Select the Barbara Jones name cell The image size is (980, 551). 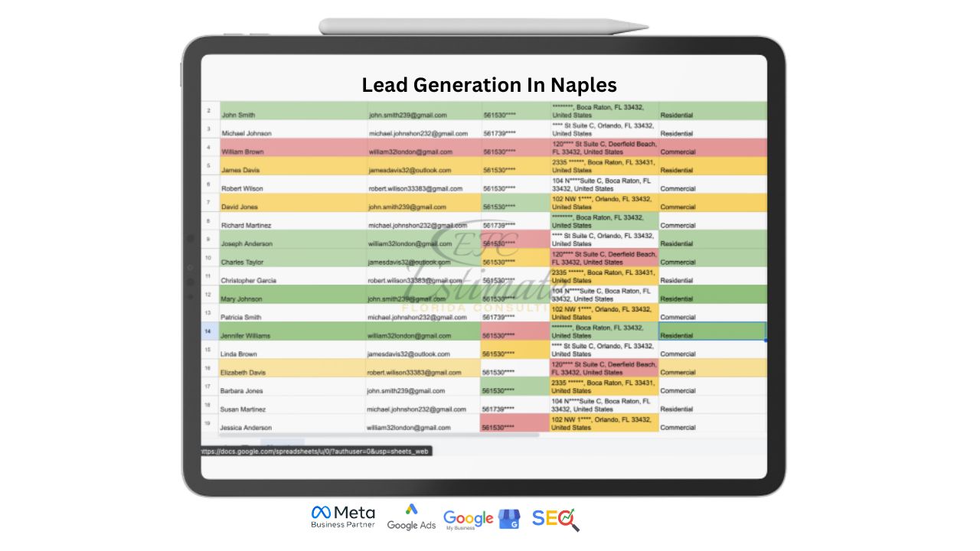pos(292,386)
